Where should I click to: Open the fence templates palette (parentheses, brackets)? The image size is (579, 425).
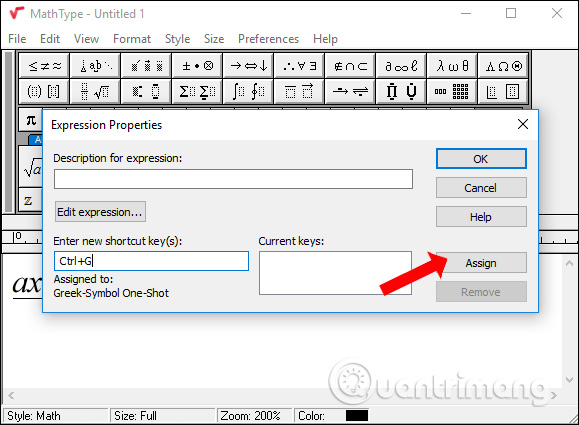coord(44,91)
